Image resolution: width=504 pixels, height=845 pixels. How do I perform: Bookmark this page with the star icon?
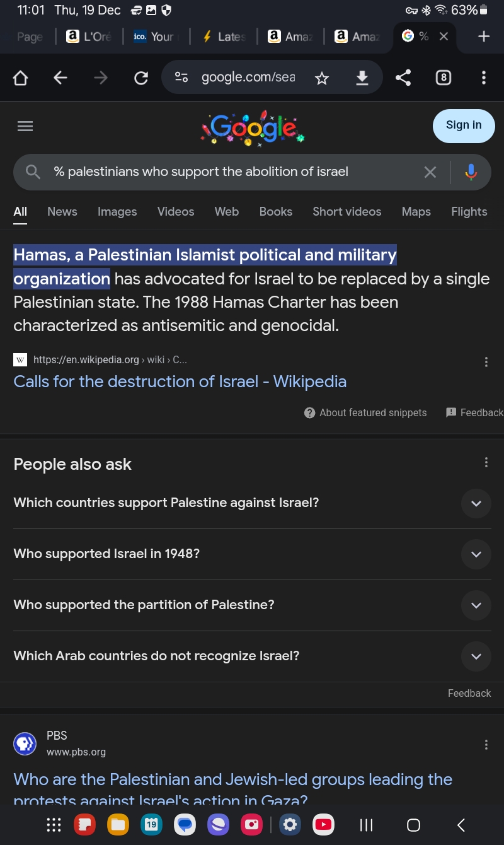[x=322, y=77]
